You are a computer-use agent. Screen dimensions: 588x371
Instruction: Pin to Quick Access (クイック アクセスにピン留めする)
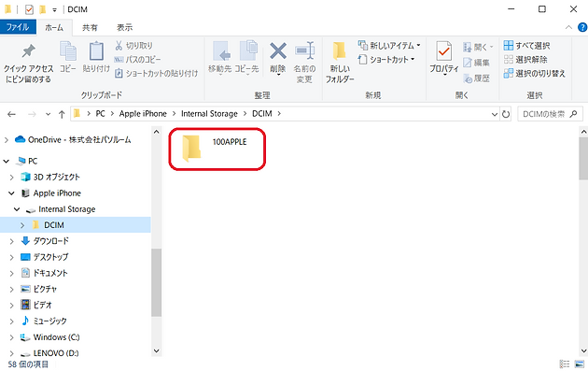(29, 64)
